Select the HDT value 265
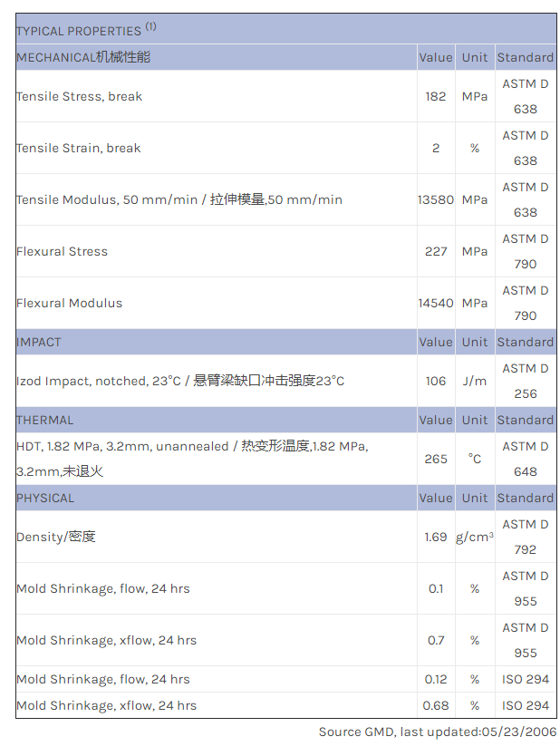This screenshot has width=560, height=756. pyautogui.click(x=436, y=459)
